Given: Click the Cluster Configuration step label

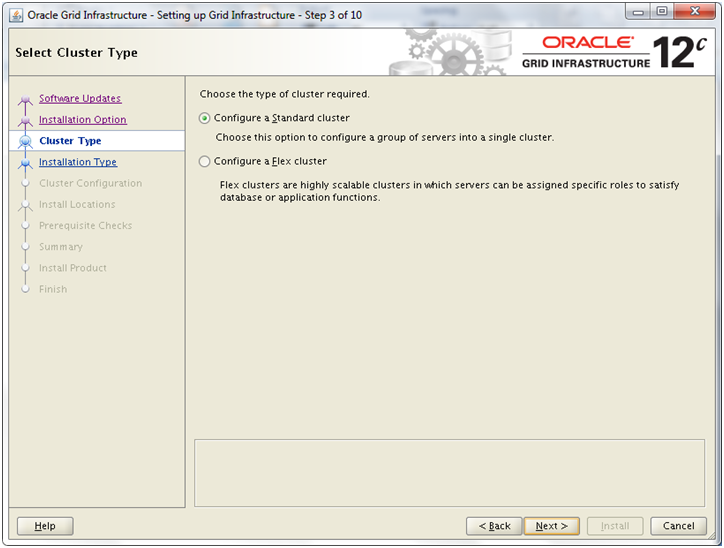Looking at the screenshot, I should click(90, 183).
